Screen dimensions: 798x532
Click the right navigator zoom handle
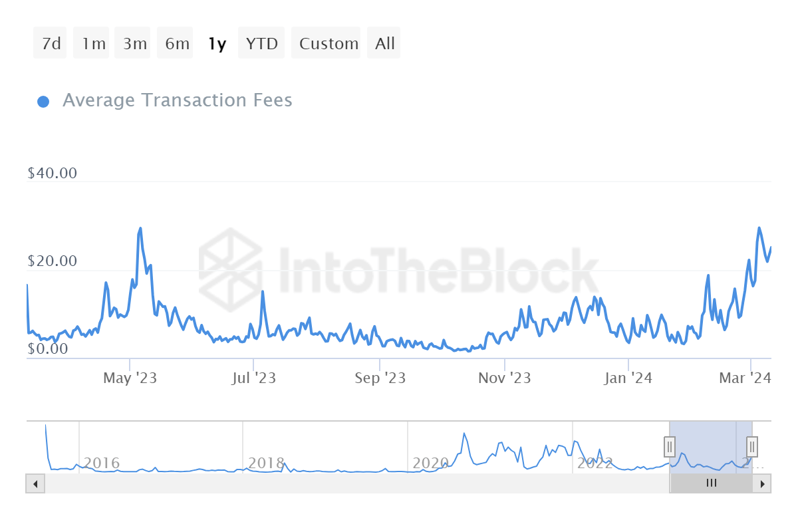pos(751,447)
